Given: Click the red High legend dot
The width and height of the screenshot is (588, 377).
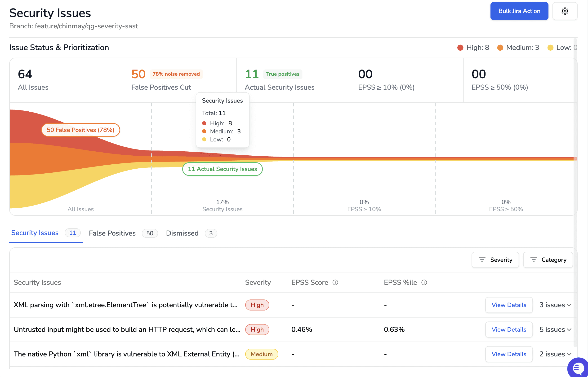Looking at the screenshot, I should (x=460, y=48).
